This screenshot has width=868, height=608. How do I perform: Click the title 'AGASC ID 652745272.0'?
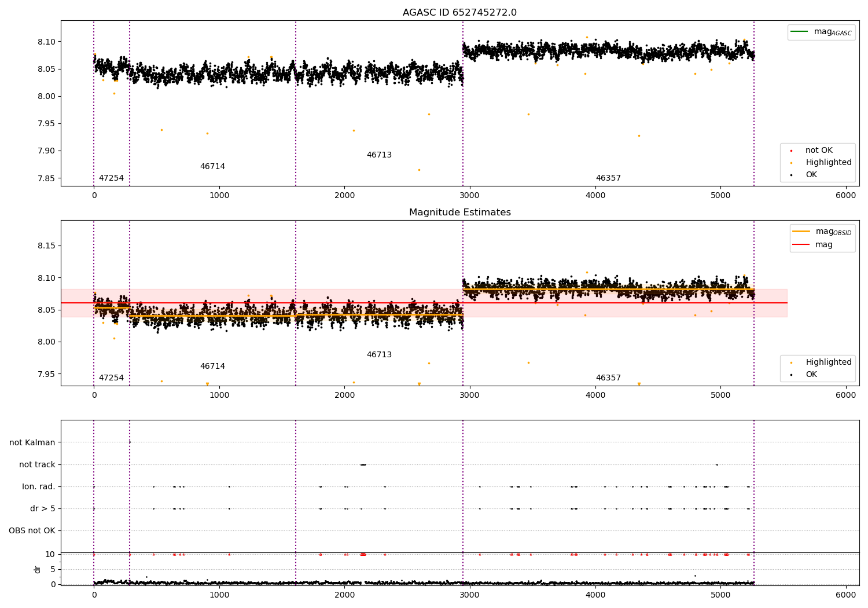point(459,13)
